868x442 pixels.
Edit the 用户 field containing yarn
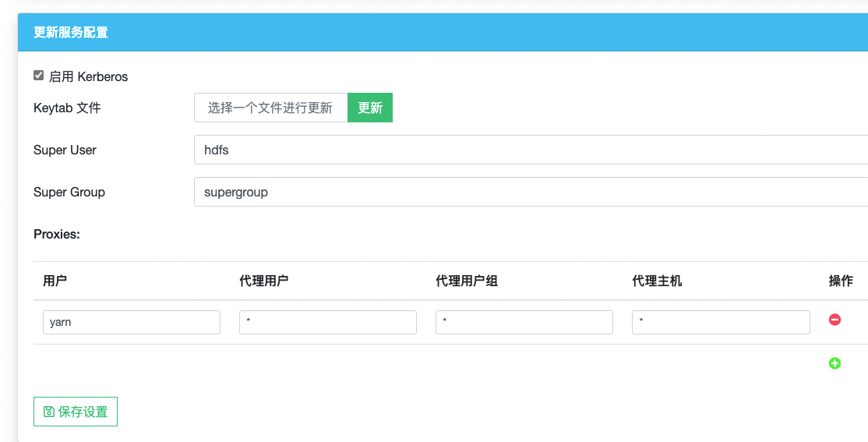(132, 322)
